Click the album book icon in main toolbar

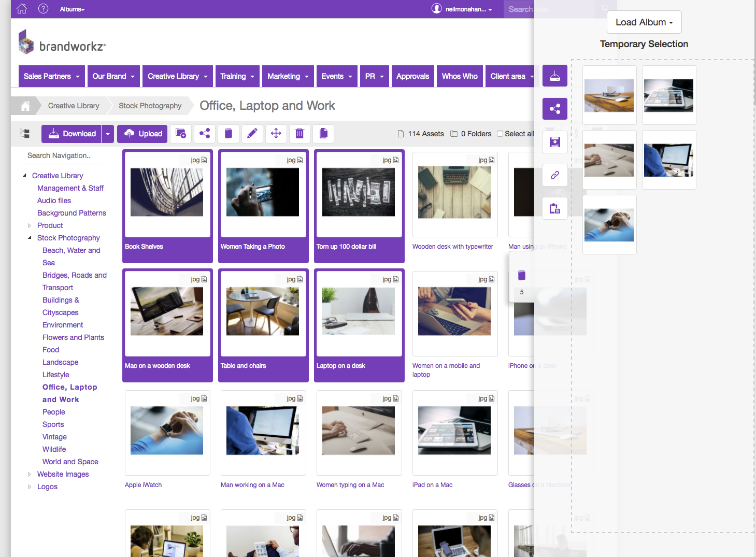tap(229, 134)
